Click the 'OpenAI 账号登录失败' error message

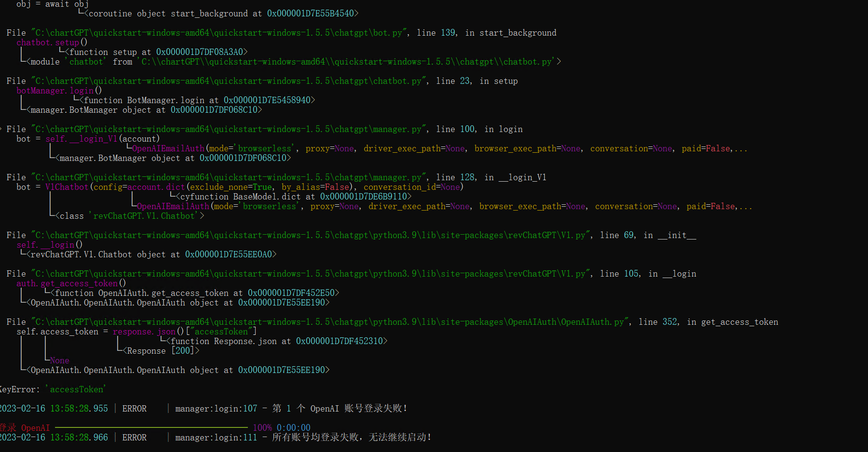[x=359, y=409]
